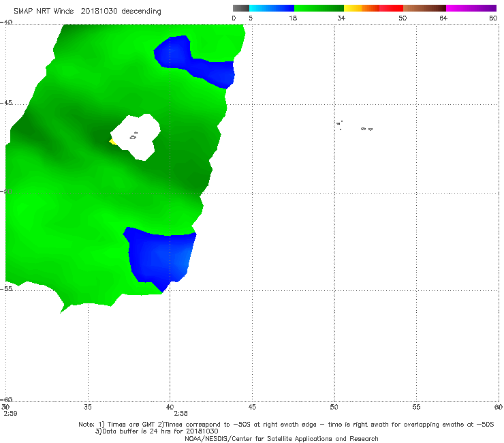
Task: Click the '45' longitude label on bottom axis
Action: tap(252, 407)
